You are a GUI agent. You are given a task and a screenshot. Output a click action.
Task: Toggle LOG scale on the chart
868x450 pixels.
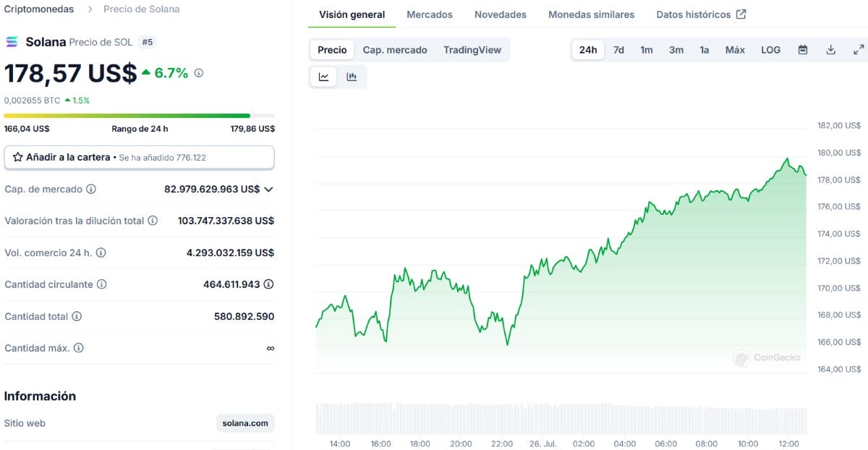(x=770, y=50)
